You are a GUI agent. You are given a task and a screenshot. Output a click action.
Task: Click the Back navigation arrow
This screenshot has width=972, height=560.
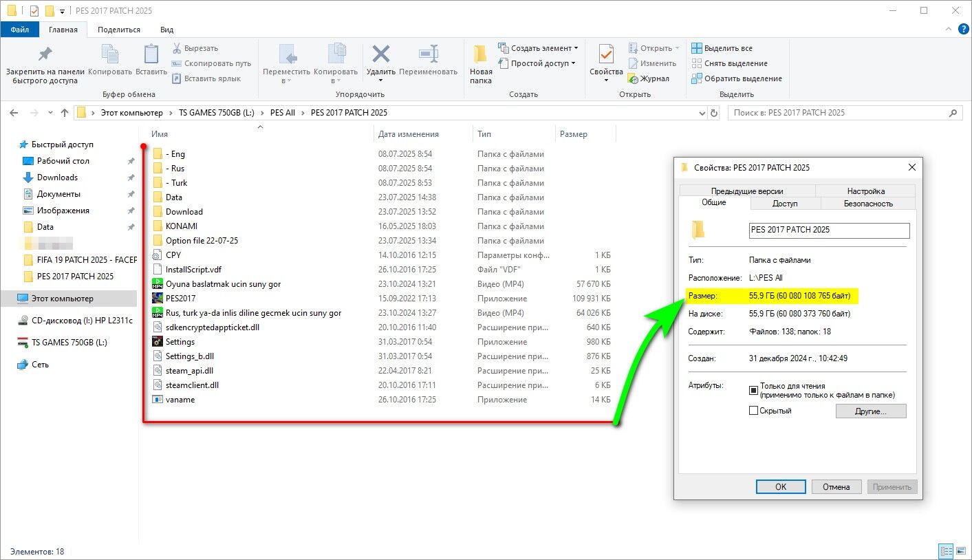[x=14, y=113]
